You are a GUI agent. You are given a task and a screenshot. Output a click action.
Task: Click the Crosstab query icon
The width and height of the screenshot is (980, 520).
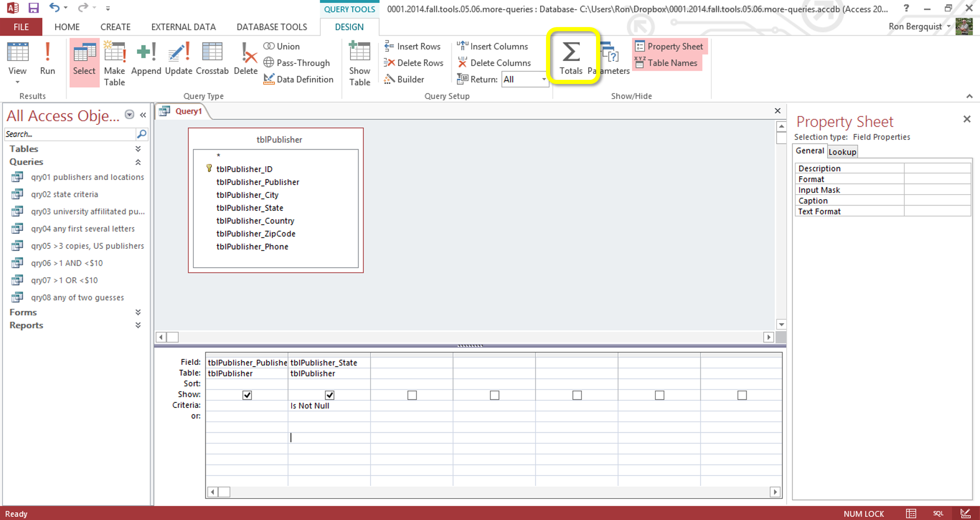tap(212, 58)
